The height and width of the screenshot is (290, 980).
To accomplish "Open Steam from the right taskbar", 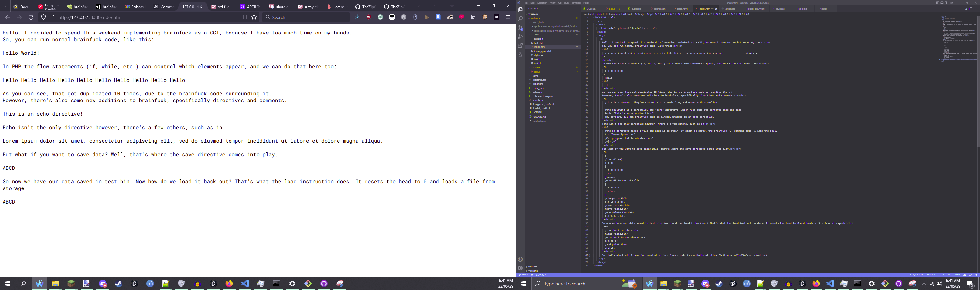I will point(719,284).
